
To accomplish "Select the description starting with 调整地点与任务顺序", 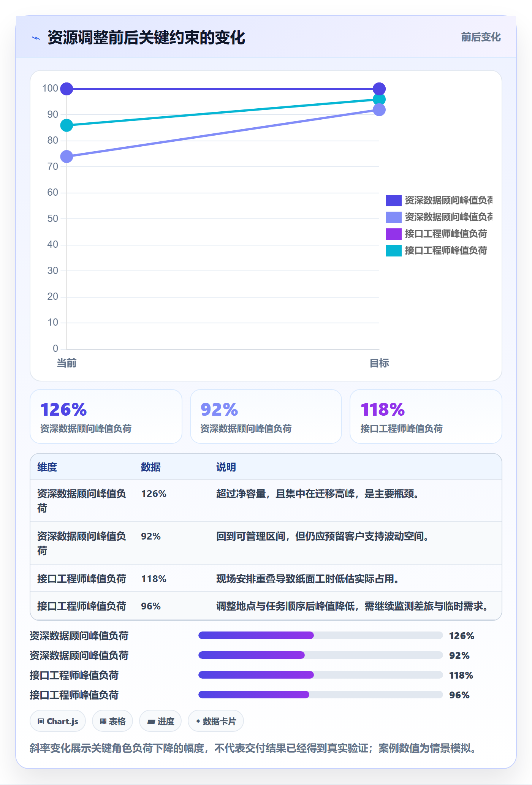I will coord(352,606).
